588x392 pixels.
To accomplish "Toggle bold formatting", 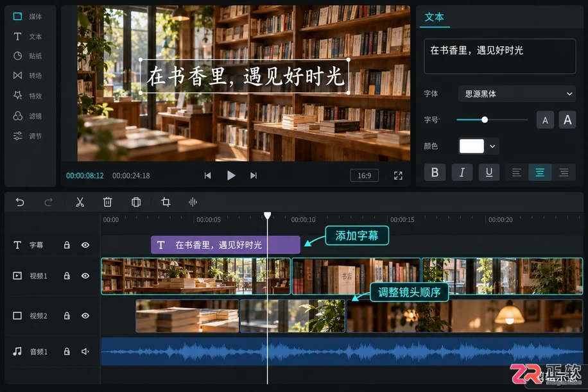I will pos(435,173).
